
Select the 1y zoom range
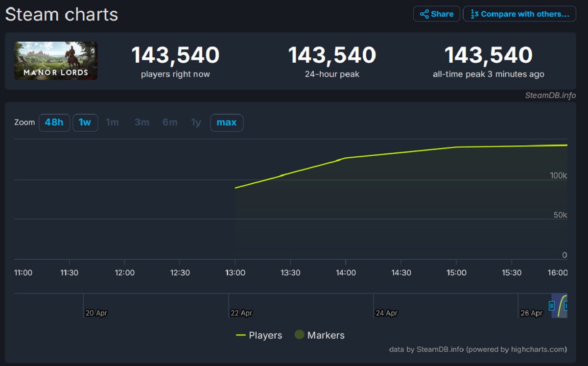point(196,122)
